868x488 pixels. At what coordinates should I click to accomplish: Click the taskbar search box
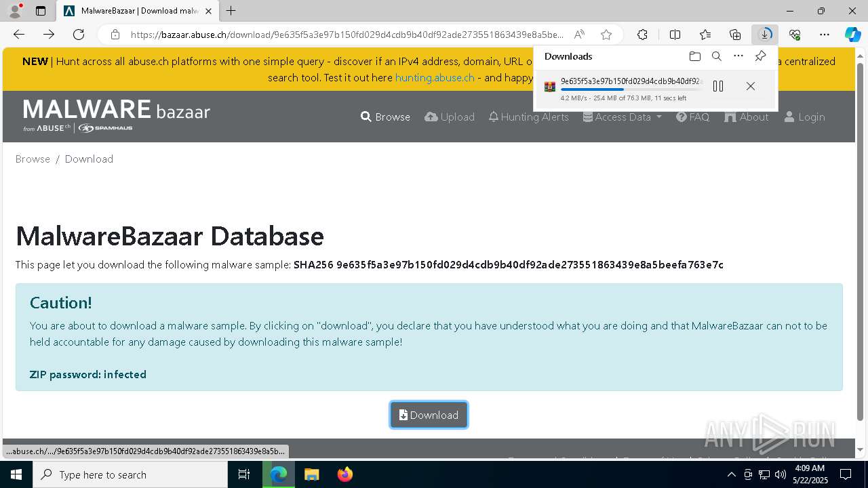click(130, 474)
